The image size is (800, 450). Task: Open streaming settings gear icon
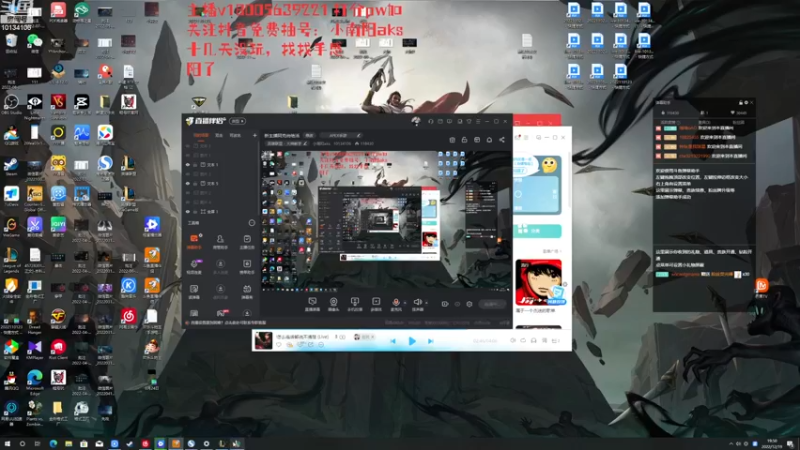tap(469, 304)
